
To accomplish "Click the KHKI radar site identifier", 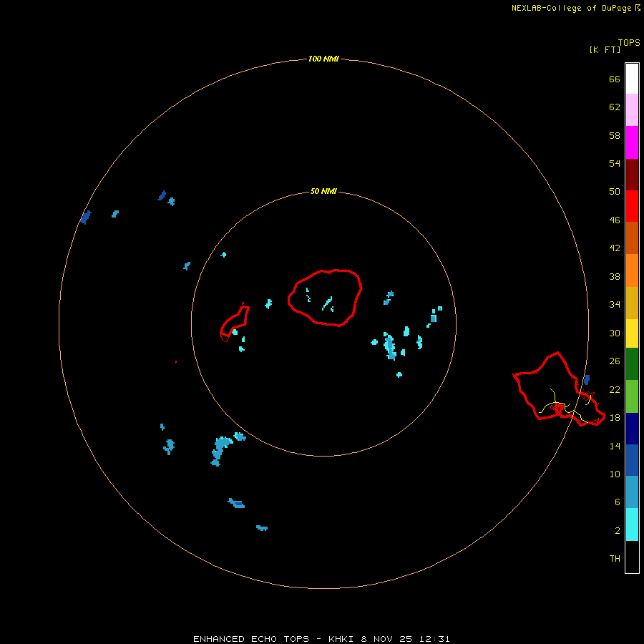I will [342, 639].
